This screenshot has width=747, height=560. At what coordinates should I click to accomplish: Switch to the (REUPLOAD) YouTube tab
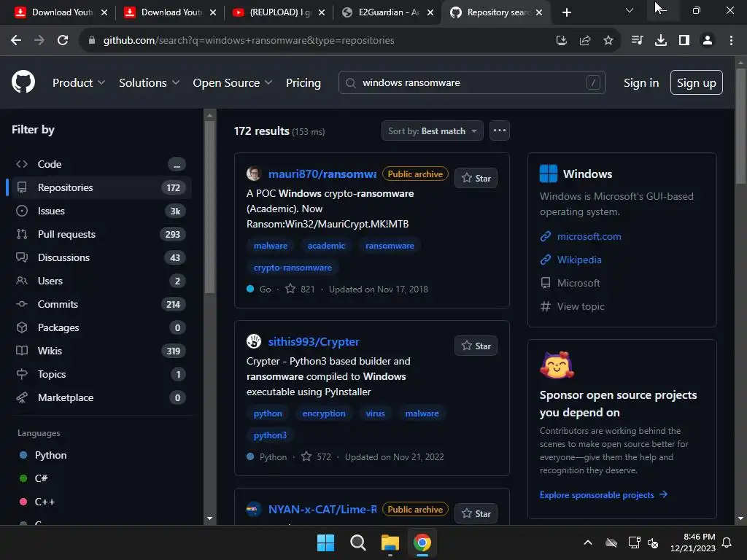tap(279, 12)
